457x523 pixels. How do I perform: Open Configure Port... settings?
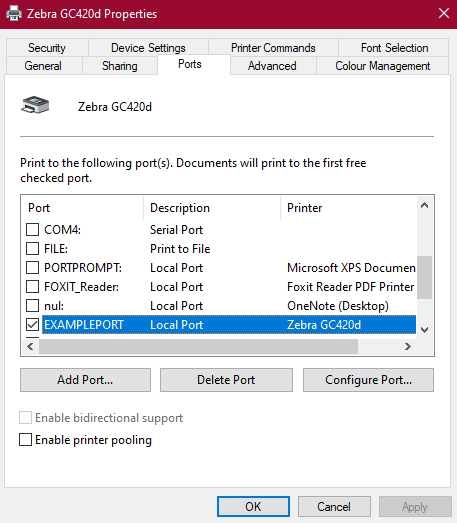(368, 380)
